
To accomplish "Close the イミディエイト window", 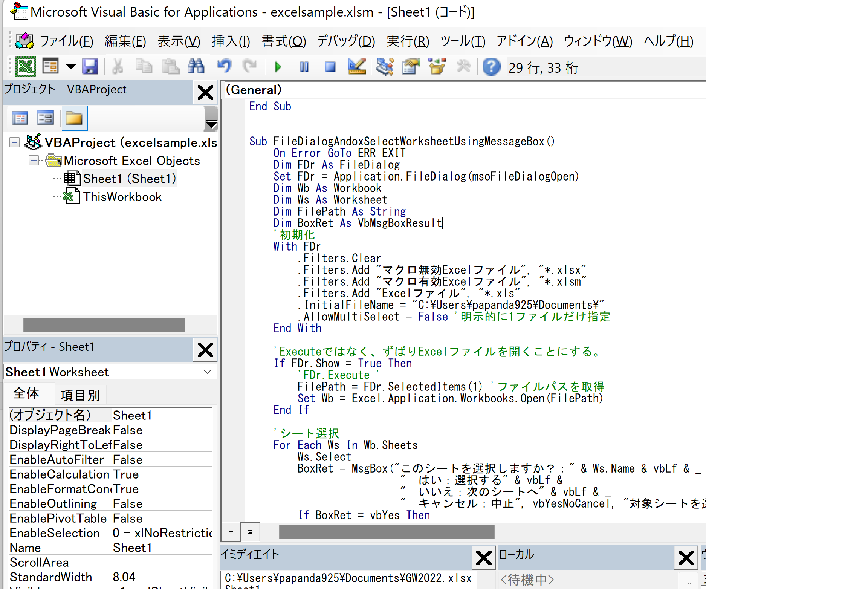I will pyautogui.click(x=483, y=558).
